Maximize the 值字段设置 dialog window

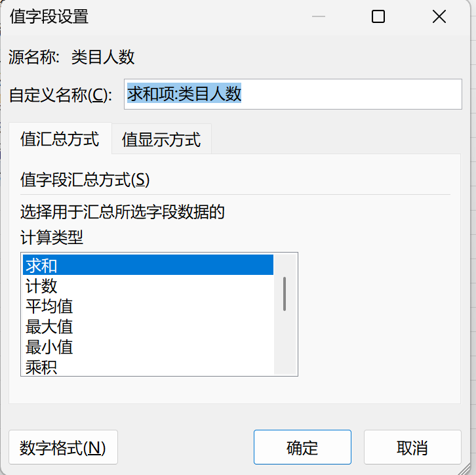(378, 17)
